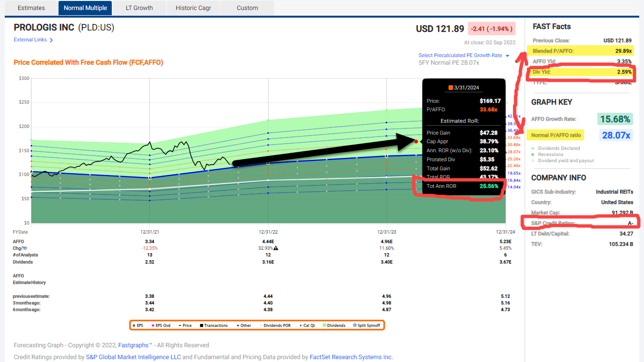Viewport: 644px width, 362px height.
Task: Select the Normal Multiple tab
Action: pyautogui.click(x=85, y=8)
